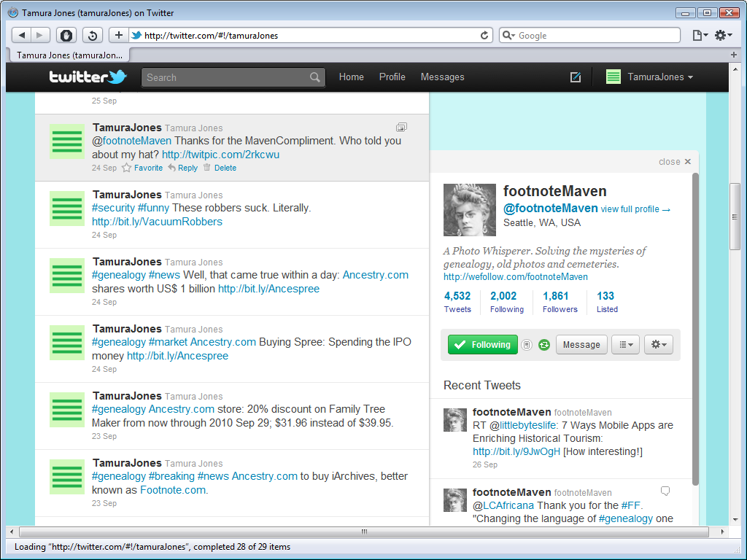
Task: Click the page scroll up arrow
Action: tap(735, 69)
